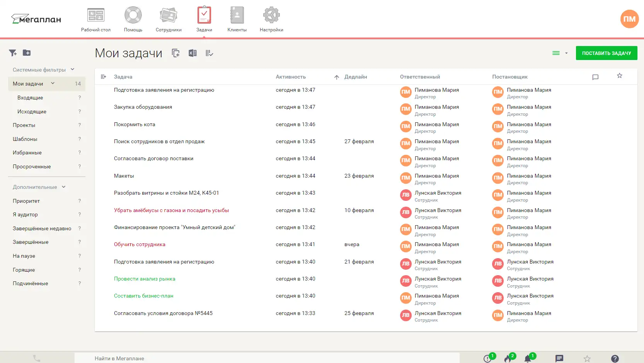The height and width of the screenshot is (363, 644).
Task: Sort by Дедлайн column arrow
Action: 337,77
